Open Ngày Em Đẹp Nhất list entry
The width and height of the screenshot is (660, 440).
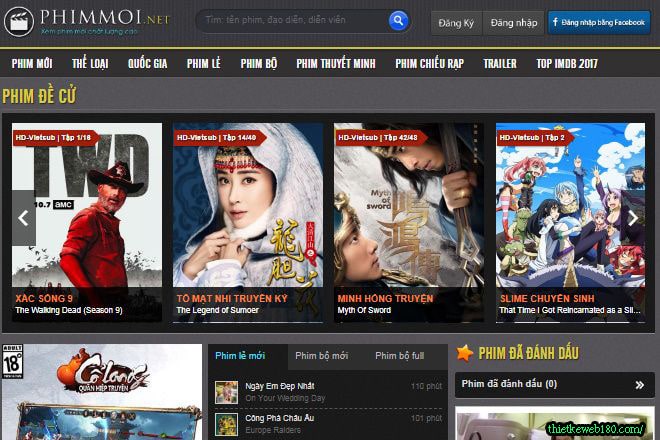(x=328, y=392)
